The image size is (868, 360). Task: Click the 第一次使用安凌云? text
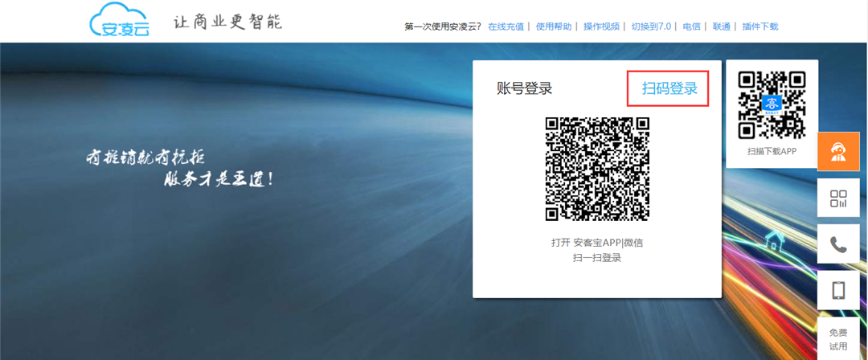click(444, 26)
